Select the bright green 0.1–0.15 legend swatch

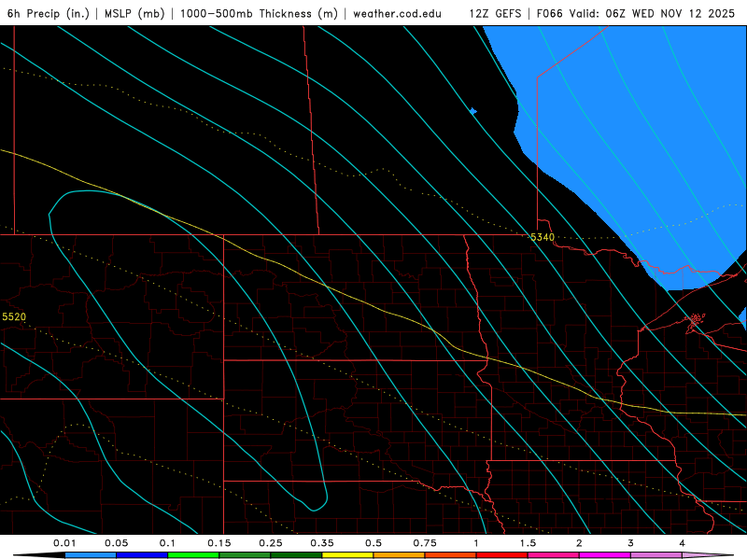click(193, 555)
